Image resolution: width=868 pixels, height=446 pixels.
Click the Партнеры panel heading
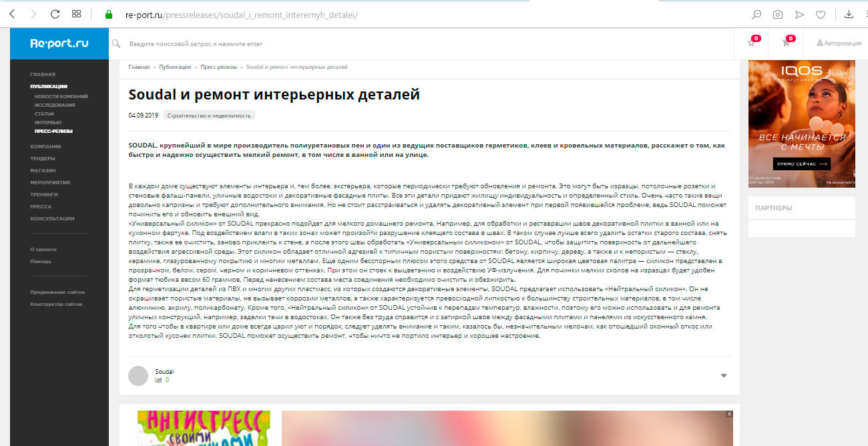click(773, 208)
